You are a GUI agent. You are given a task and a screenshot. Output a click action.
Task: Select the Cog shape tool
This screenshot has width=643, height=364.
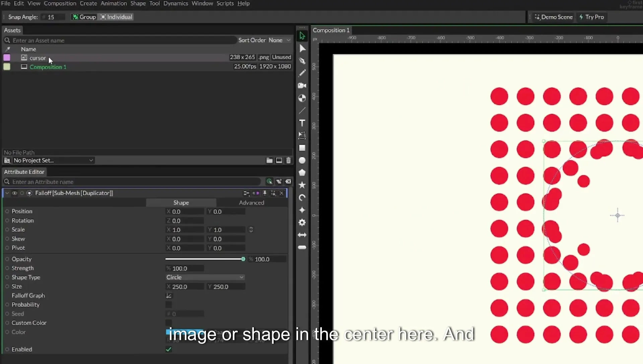pos(302,222)
